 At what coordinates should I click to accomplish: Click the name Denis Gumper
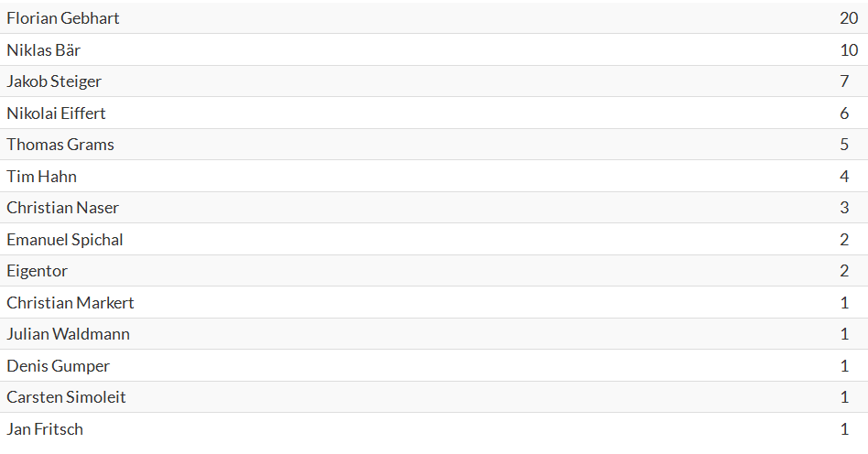[x=58, y=366]
